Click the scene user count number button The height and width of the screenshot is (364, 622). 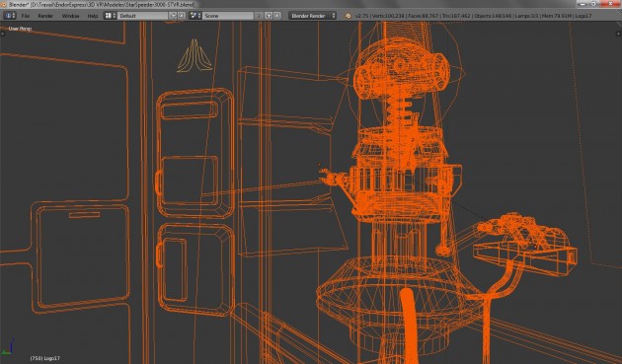click(x=259, y=16)
